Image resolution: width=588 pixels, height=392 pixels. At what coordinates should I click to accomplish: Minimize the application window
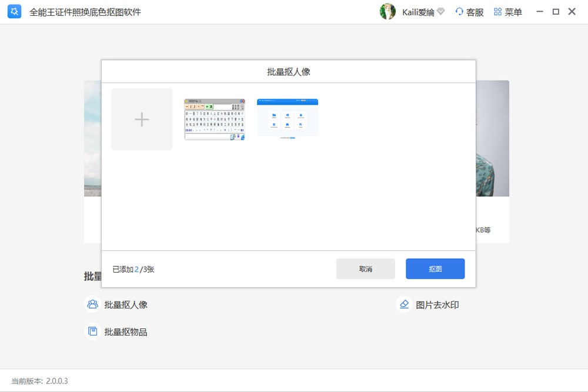coord(539,12)
